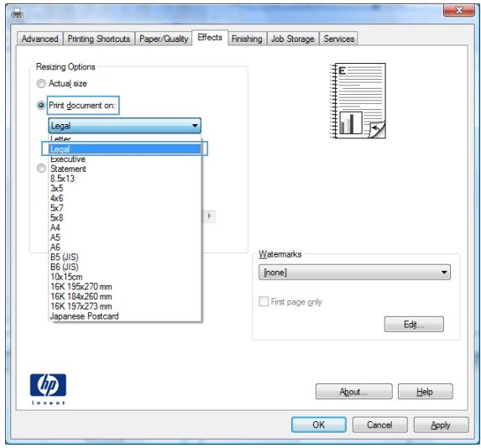481x448 pixels.
Task: Click the About... button
Action: 353,391
